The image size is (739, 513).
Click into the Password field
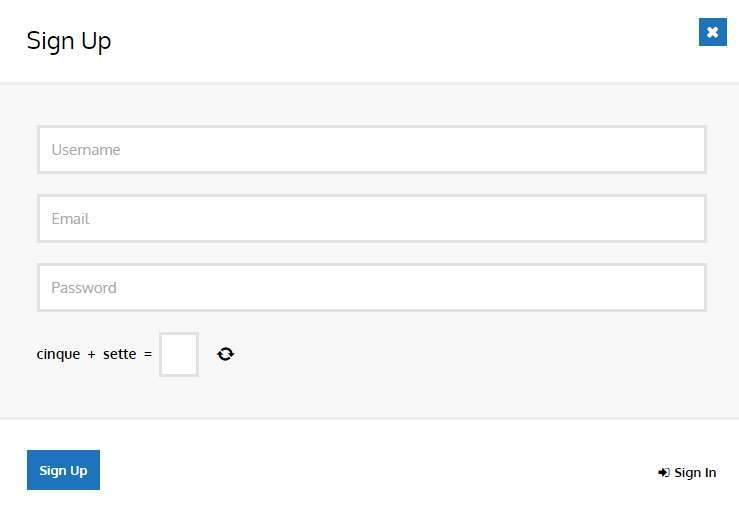372,288
